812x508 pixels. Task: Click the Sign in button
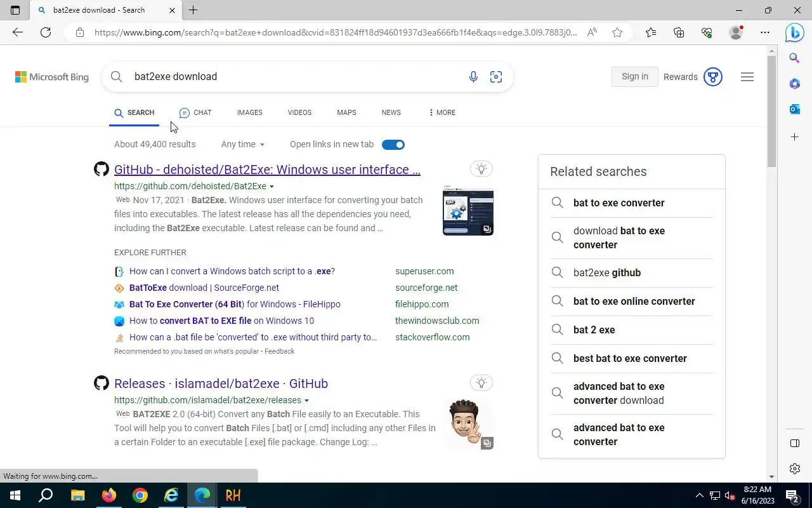tap(635, 77)
